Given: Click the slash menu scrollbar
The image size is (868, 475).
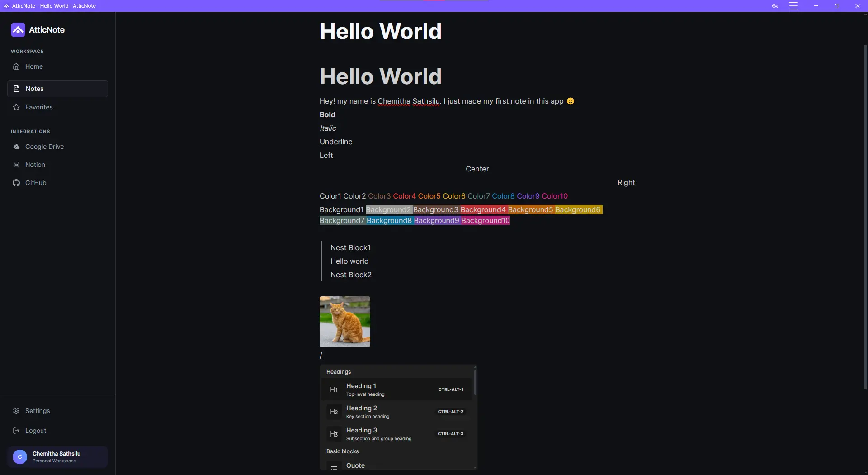Looking at the screenshot, I should [x=475, y=382].
